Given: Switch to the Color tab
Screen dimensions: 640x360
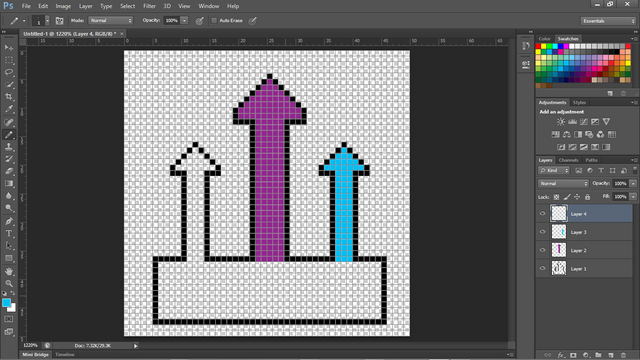Looking at the screenshot, I should 544,39.
